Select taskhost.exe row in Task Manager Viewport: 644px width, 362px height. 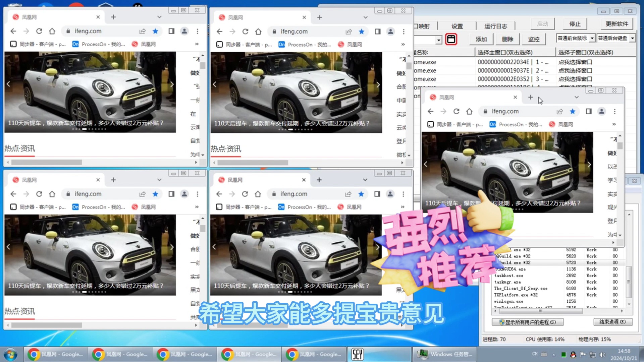click(x=557, y=276)
